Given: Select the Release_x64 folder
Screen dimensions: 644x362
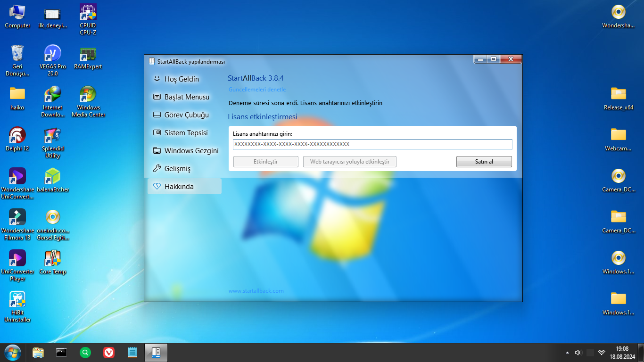Looking at the screenshot, I should (619, 98).
